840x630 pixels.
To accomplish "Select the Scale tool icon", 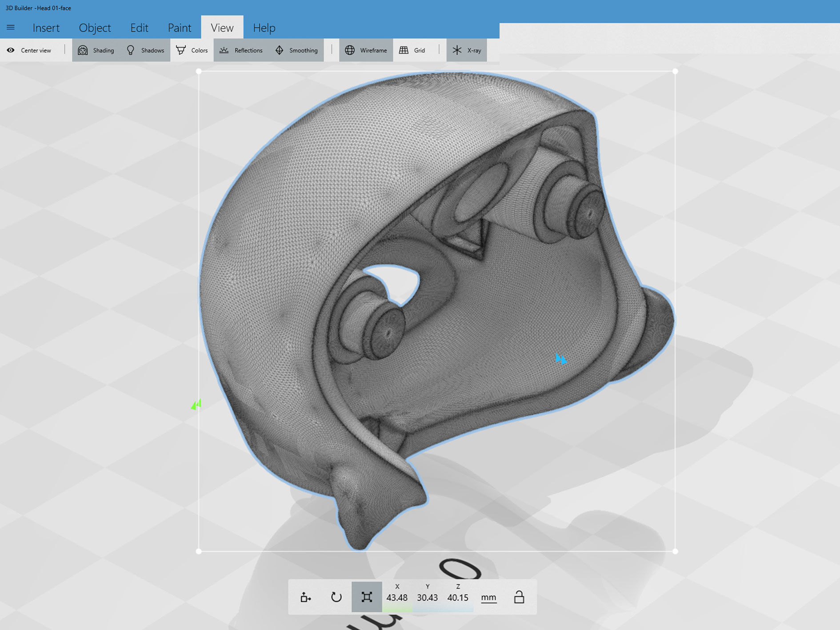I will click(367, 597).
